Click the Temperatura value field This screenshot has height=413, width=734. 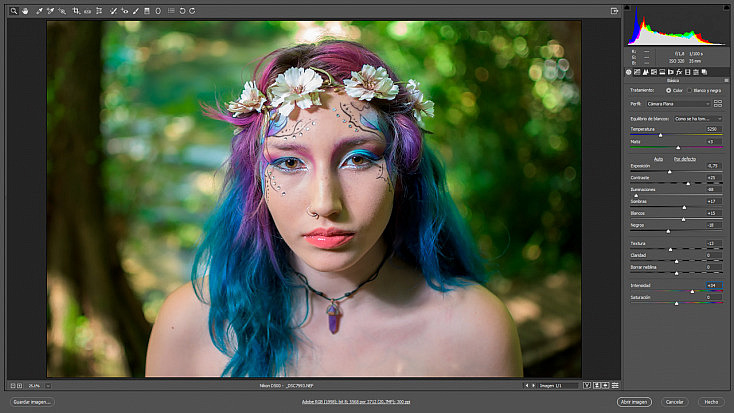click(x=713, y=129)
